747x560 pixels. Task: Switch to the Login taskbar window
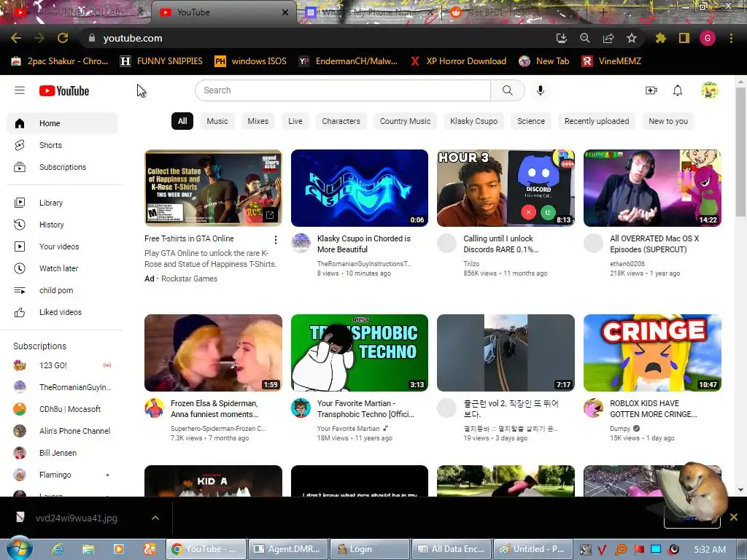tap(370, 549)
